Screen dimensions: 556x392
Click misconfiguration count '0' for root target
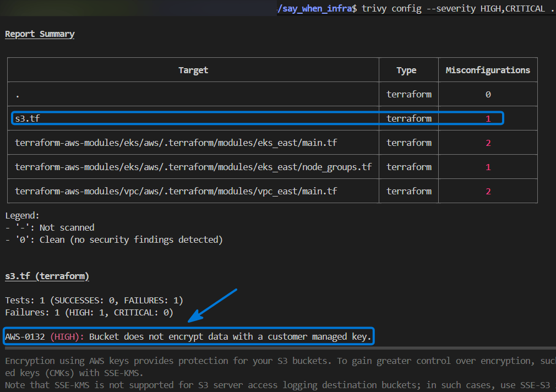coord(488,94)
